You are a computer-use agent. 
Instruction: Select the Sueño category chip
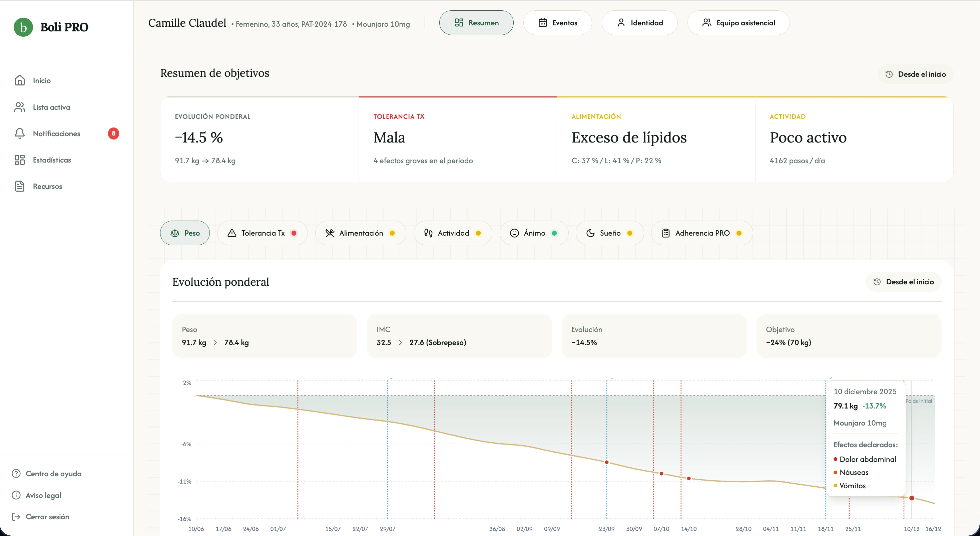tap(609, 233)
